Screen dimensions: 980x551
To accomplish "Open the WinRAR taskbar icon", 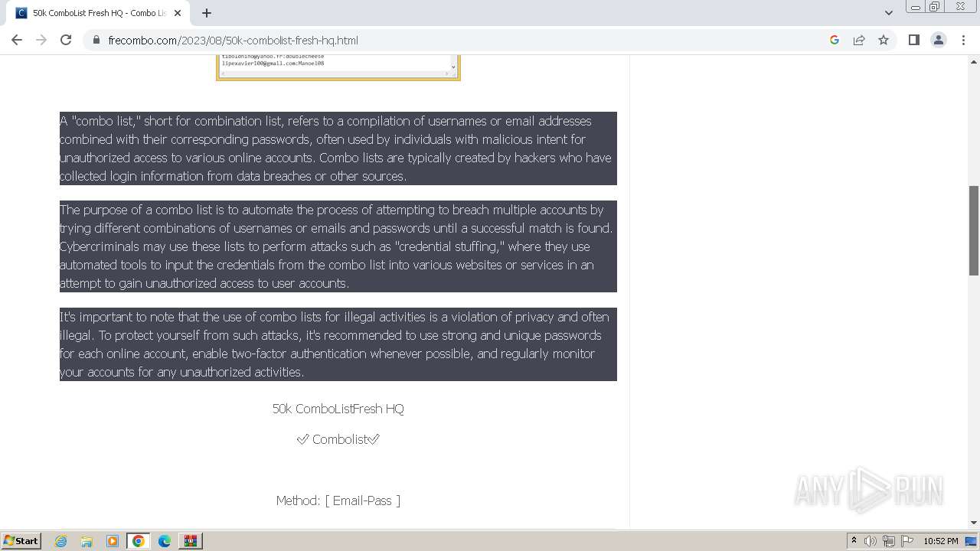I will tap(191, 541).
